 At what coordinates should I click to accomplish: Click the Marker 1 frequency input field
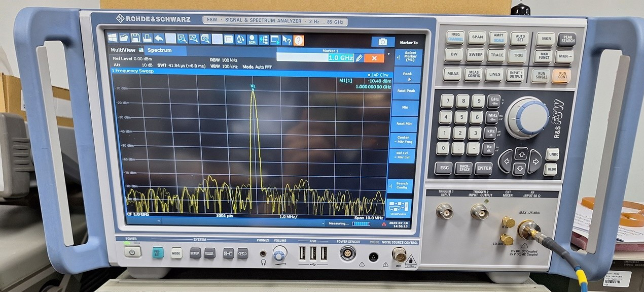315,57
